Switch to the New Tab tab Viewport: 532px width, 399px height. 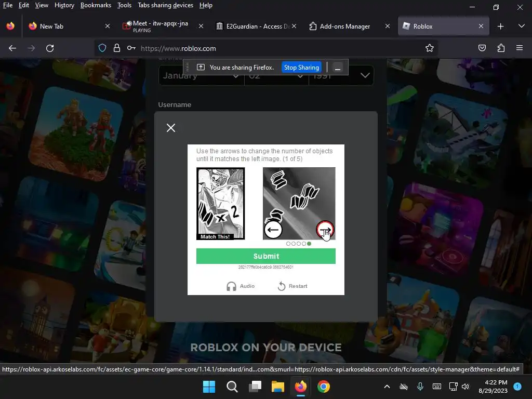click(70, 26)
